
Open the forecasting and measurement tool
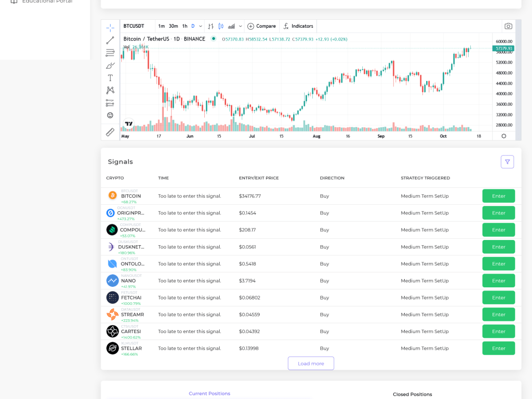point(110,103)
